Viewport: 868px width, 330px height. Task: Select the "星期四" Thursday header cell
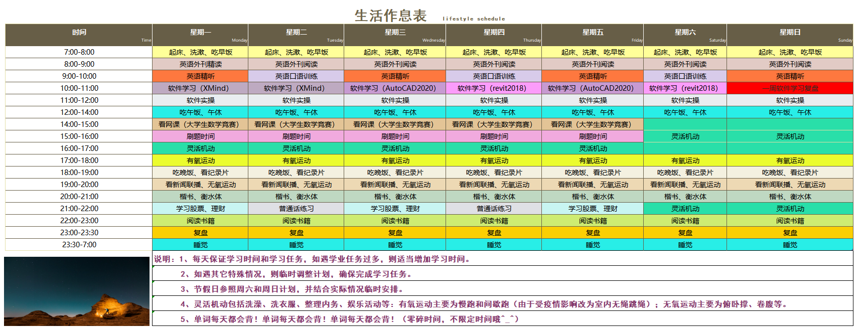coord(494,35)
